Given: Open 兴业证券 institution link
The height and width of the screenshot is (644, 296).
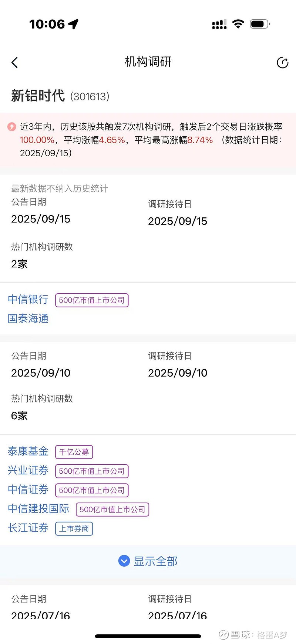Looking at the screenshot, I should (28, 471).
